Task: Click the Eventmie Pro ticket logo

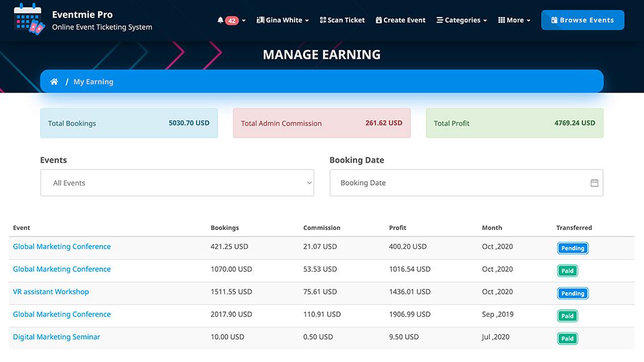Action: [x=28, y=19]
